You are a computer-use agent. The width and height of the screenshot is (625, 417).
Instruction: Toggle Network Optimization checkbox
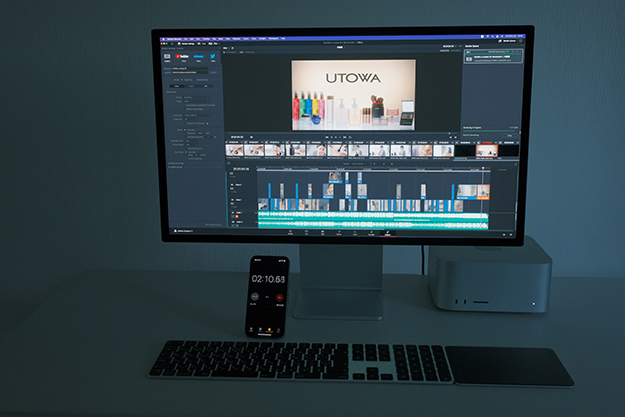pos(184,109)
